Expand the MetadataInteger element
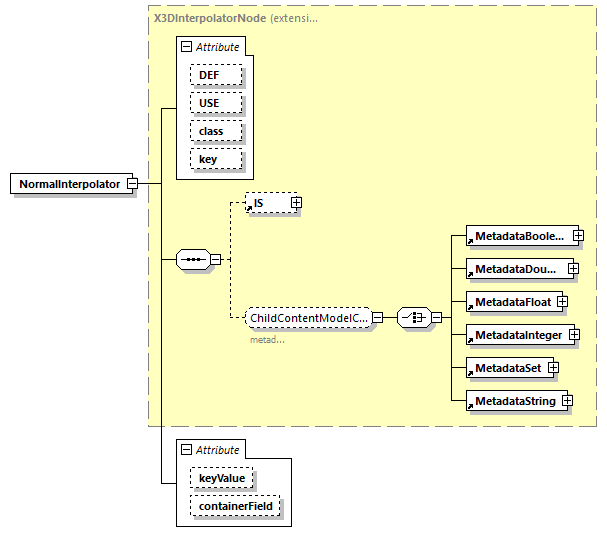The image size is (607, 544). [x=573, y=334]
